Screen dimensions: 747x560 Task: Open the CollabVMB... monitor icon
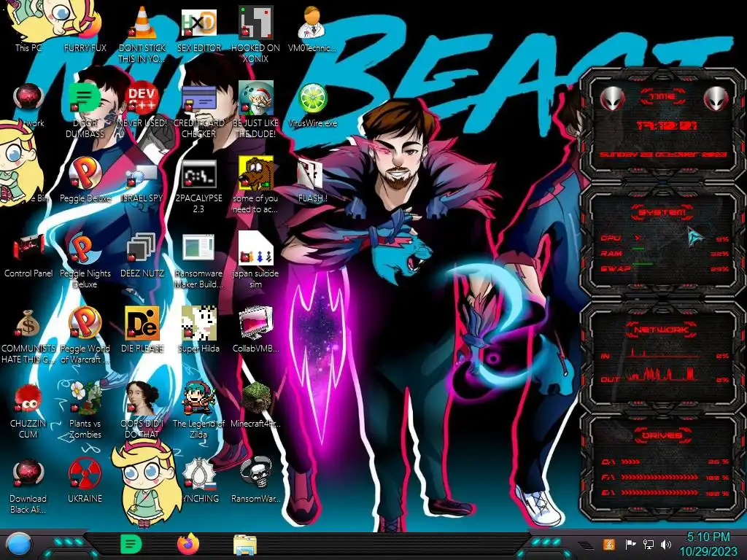pos(255,330)
